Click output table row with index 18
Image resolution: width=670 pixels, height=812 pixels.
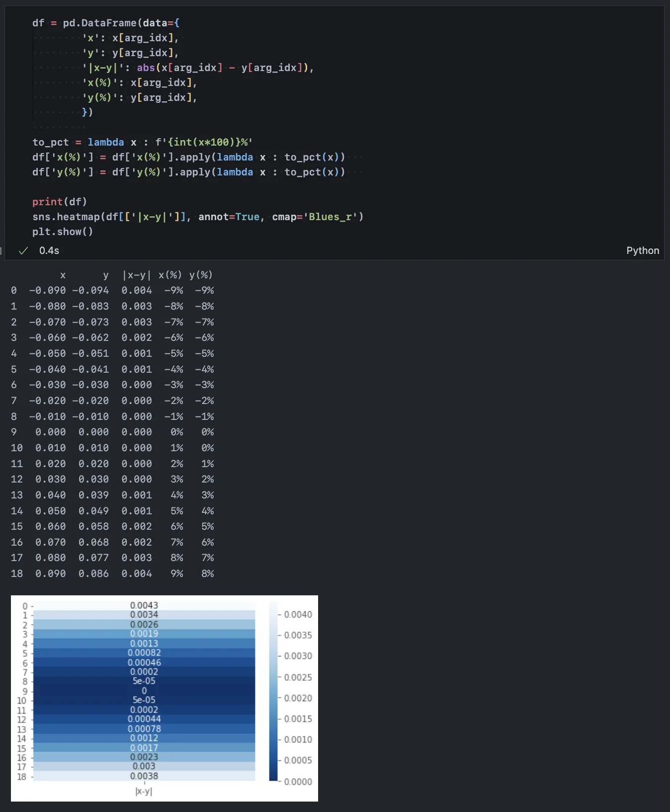coord(112,573)
